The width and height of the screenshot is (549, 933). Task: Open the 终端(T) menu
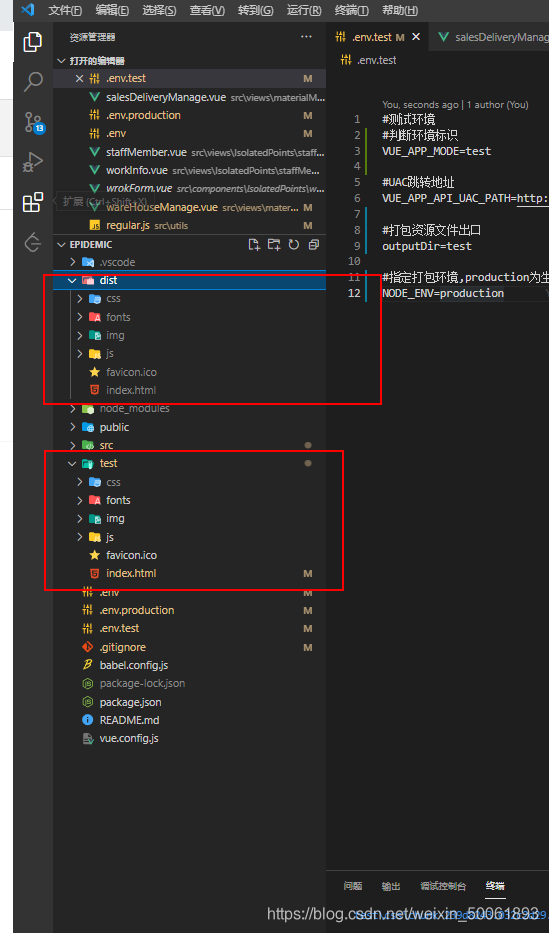[x=352, y=11]
